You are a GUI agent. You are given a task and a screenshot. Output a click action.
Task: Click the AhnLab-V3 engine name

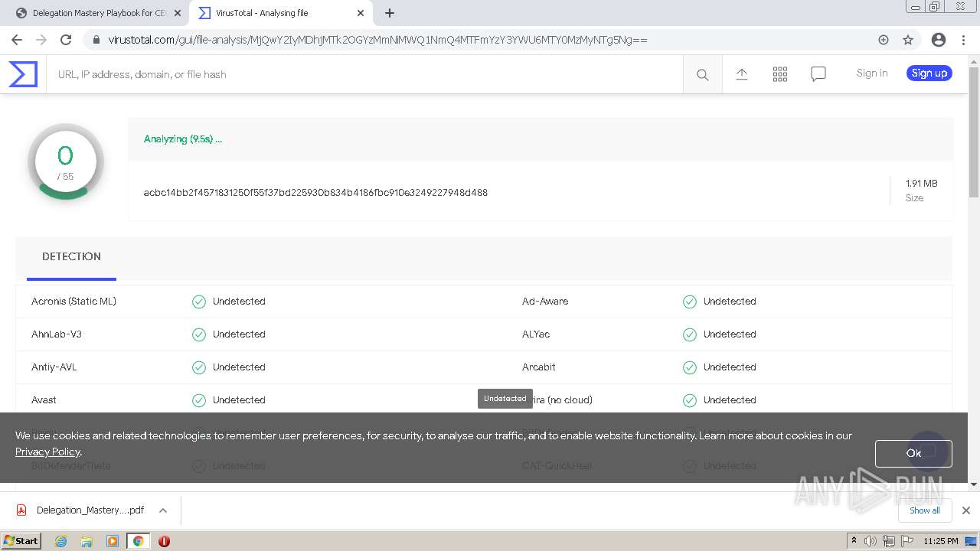(57, 334)
